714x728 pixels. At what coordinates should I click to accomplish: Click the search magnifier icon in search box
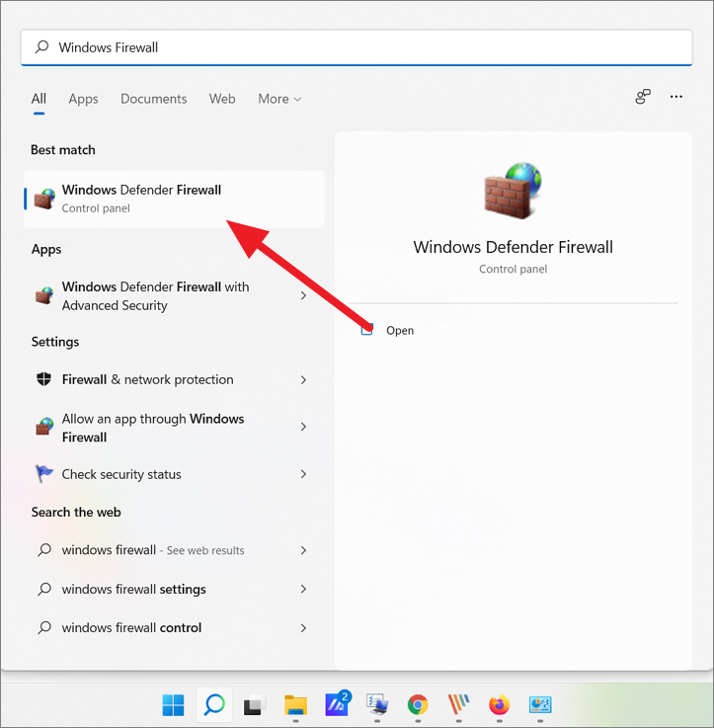42,46
